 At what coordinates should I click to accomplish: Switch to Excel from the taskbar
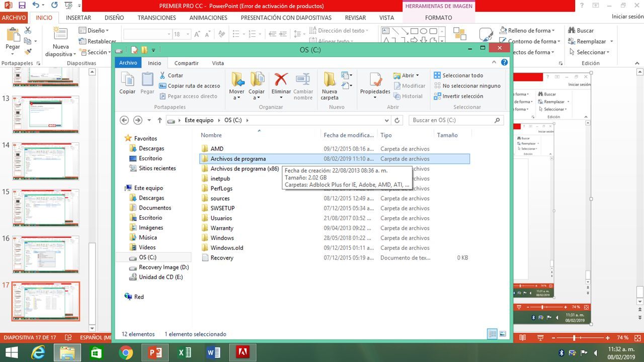[185, 353]
